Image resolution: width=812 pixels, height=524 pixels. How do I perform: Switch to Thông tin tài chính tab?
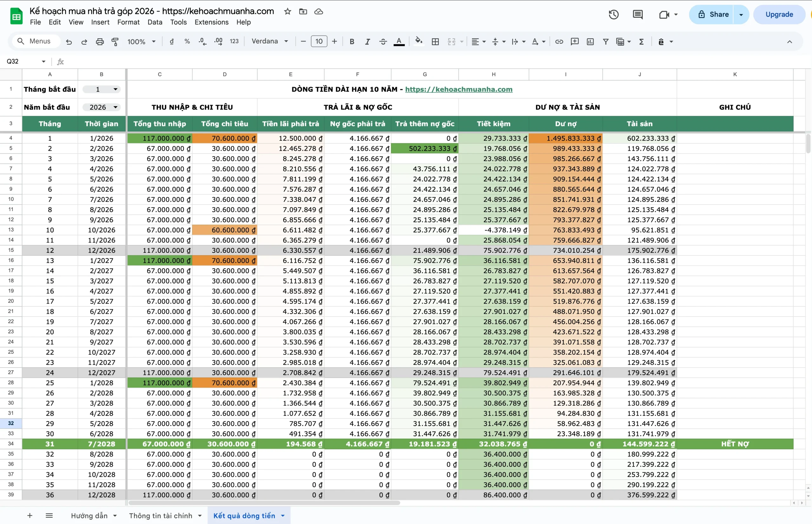(160, 515)
